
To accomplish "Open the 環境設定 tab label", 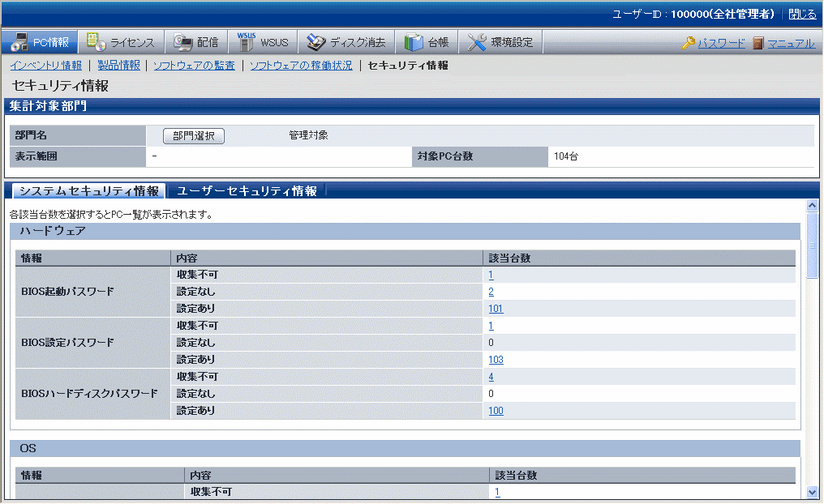I will tap(512, 42).
